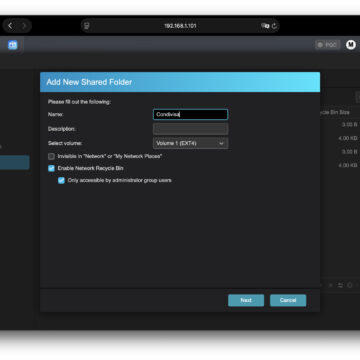The width and height of the screenshot is (360, 360).
Task: Click the Description input field
Action: [190, 129]
